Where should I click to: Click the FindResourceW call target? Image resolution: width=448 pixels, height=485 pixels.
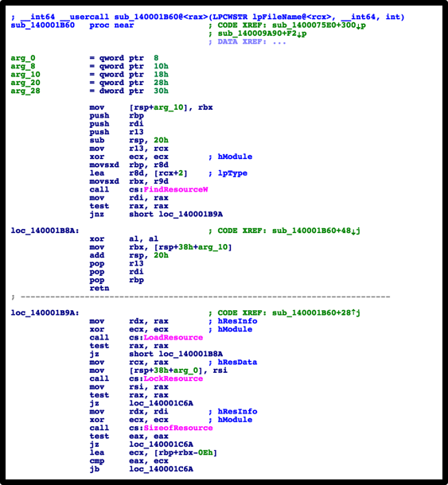176,189
